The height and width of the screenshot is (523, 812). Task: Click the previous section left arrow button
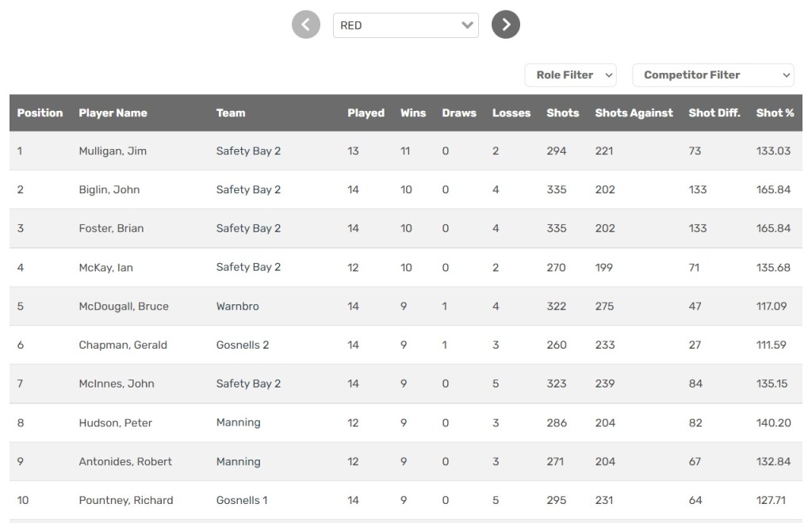point(306,25)
